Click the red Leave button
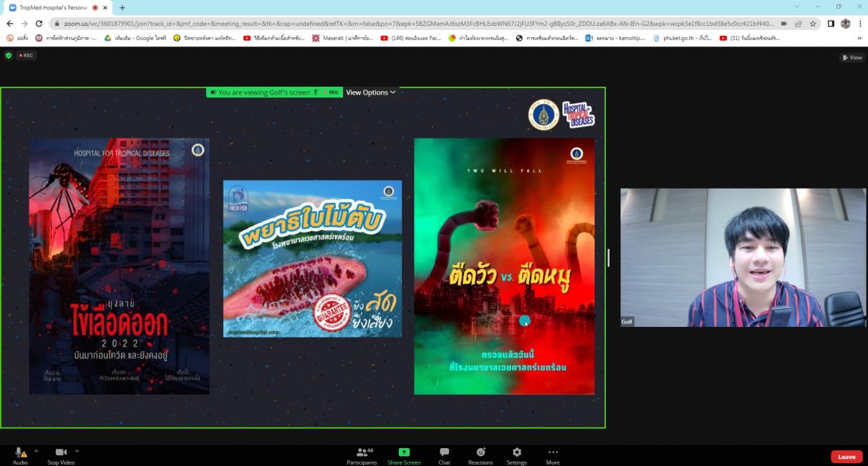The image size is (868, 466). click(847, 457)
